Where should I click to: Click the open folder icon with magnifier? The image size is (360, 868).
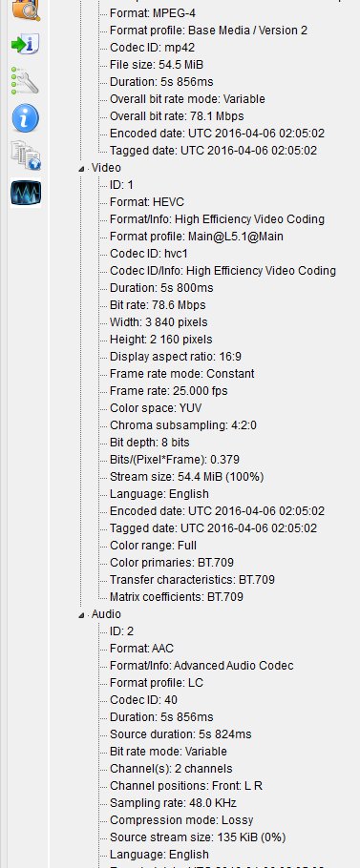pyautogui.click(x=26, y=10)
